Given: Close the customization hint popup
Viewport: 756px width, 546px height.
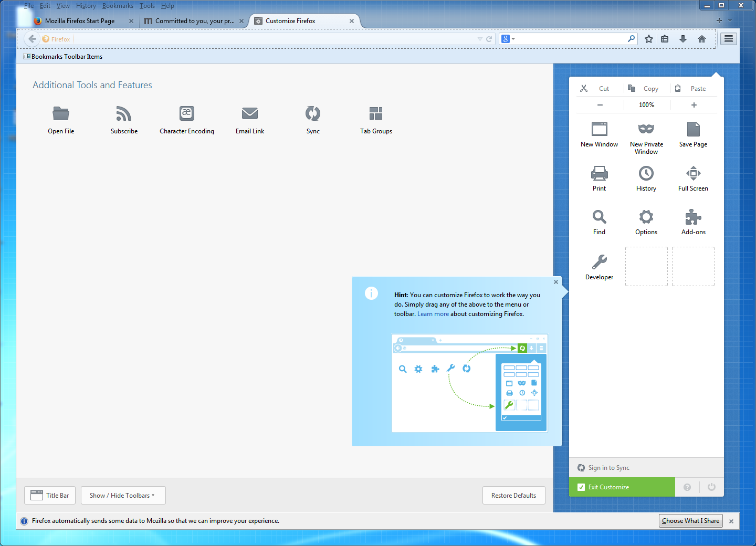Looking at the screenshot, I should click(x=556, y=282).
